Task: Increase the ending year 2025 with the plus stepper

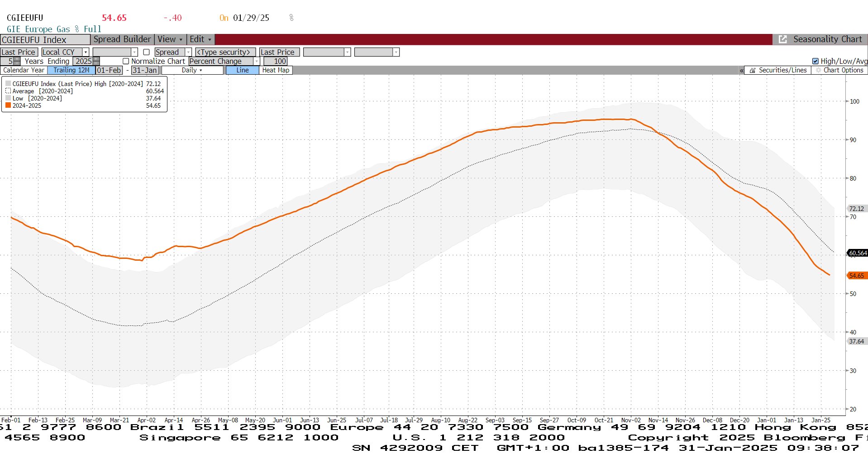Action: click(x=96, y=59)
